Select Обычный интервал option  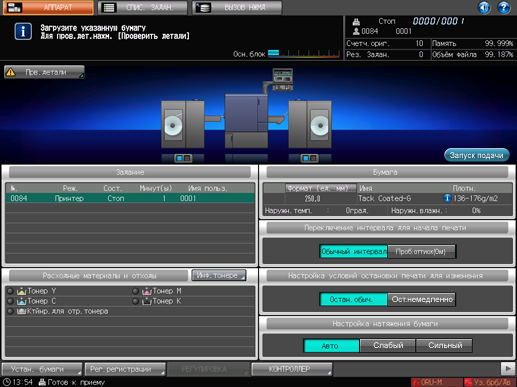click(354, 252)
